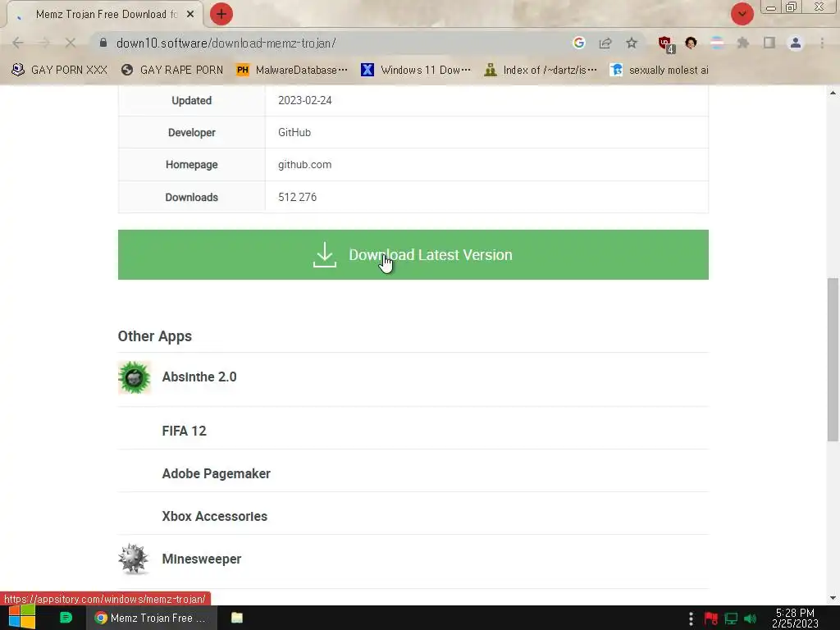Select the Memz Trojan Free Download tab
Image resolution: width=840 pixels, height=630 pixels.
point(105,15)
